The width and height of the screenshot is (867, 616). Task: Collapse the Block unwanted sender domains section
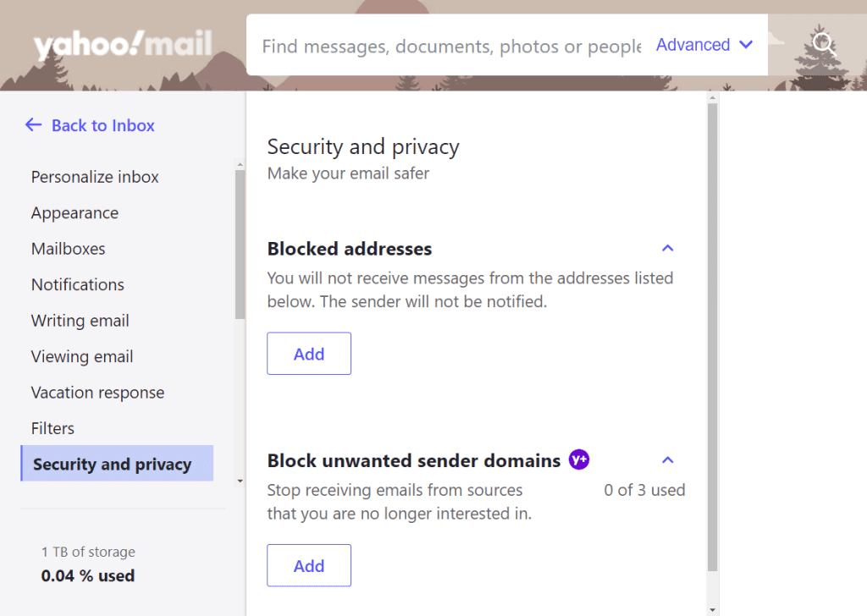[x=668, y=459]
